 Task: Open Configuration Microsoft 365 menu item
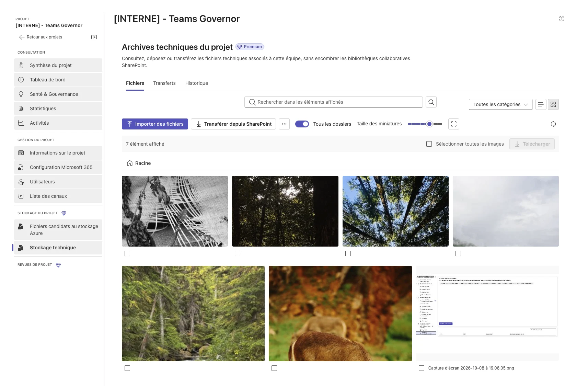point(58,167)
